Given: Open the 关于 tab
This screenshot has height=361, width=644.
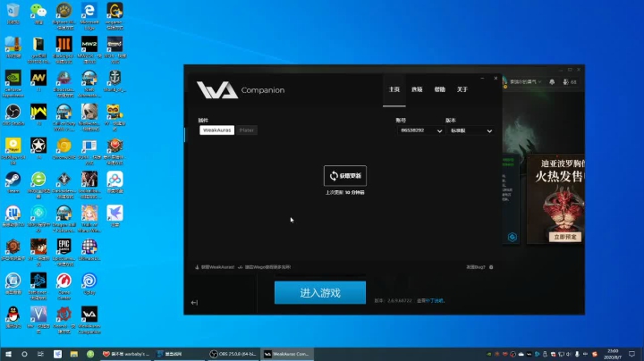Looking at the screenshot, I should (x=462, y=89).
